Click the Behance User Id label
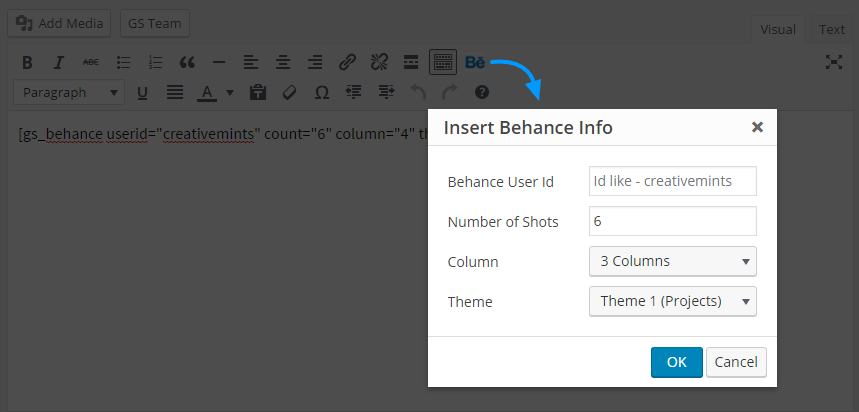This screenshot has width=859, height=412. (x=501, y=182)
